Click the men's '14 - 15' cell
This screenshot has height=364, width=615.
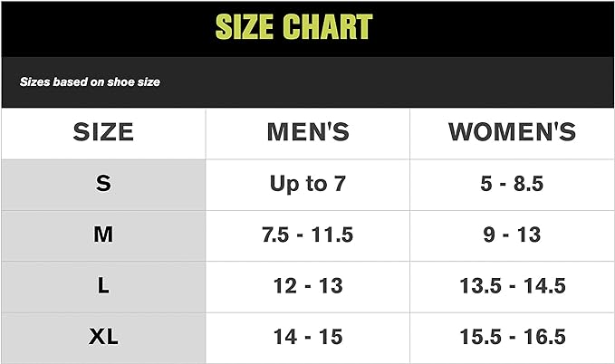coord(308,338)
